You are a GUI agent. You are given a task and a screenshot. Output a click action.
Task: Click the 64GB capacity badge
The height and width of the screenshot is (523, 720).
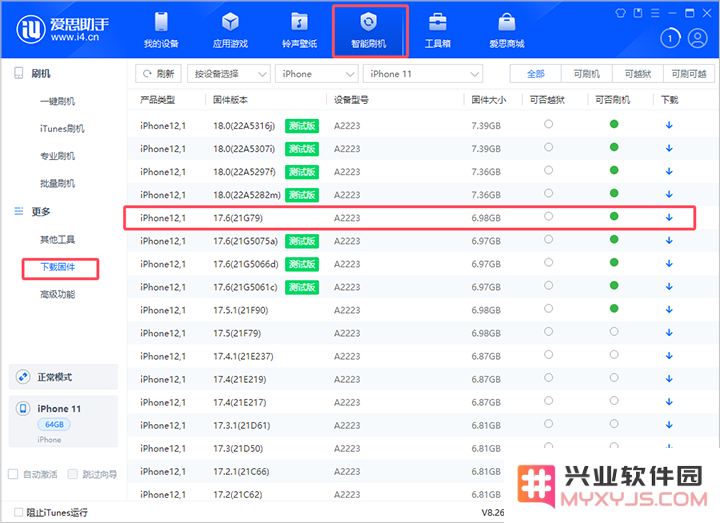click(54, 424)
